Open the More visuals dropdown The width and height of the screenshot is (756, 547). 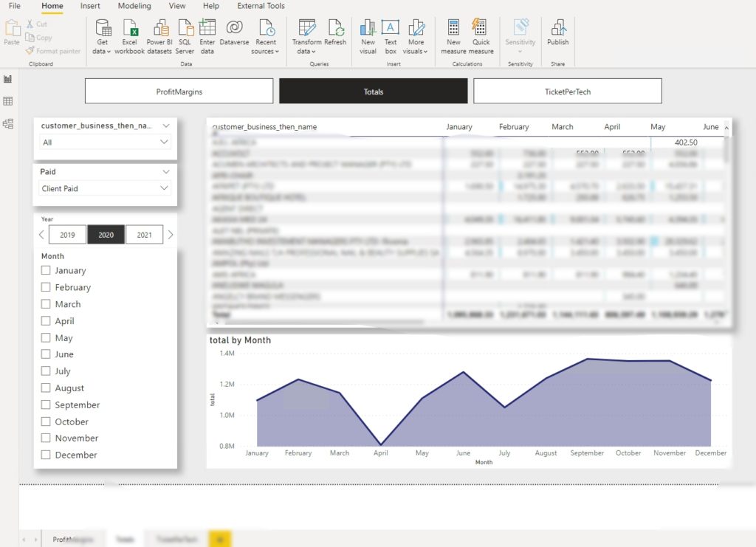(416, 37)
